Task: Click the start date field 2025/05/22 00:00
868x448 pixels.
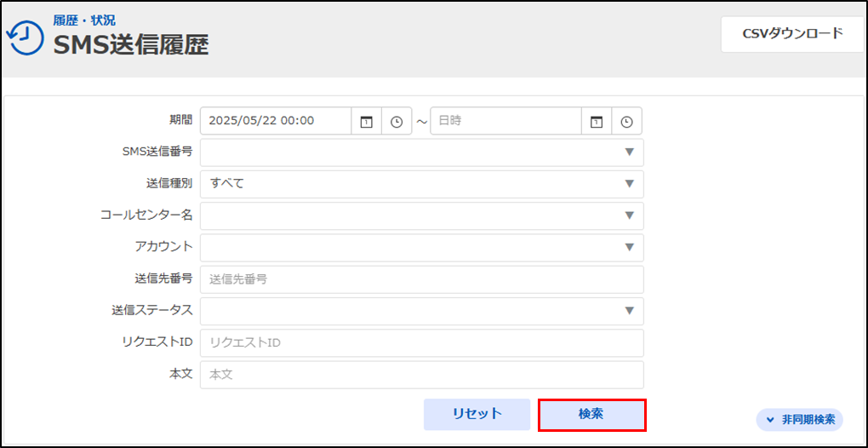Action: (276, 121)
